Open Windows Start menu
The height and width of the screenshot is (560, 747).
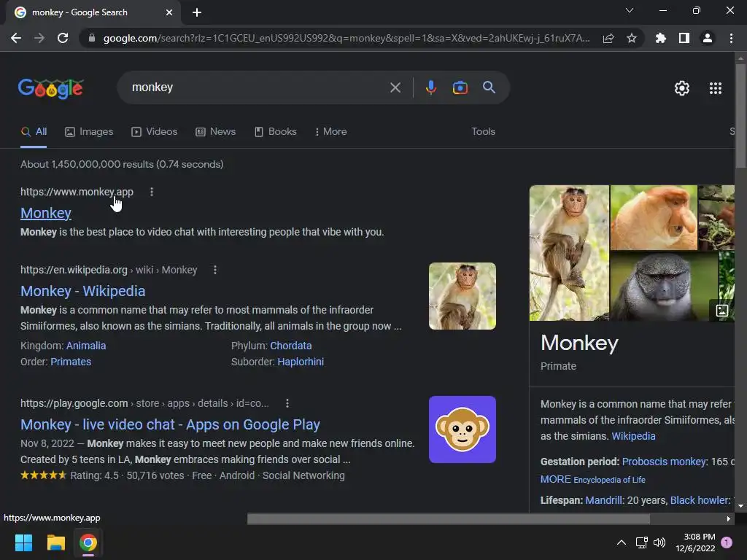point(23,542)
